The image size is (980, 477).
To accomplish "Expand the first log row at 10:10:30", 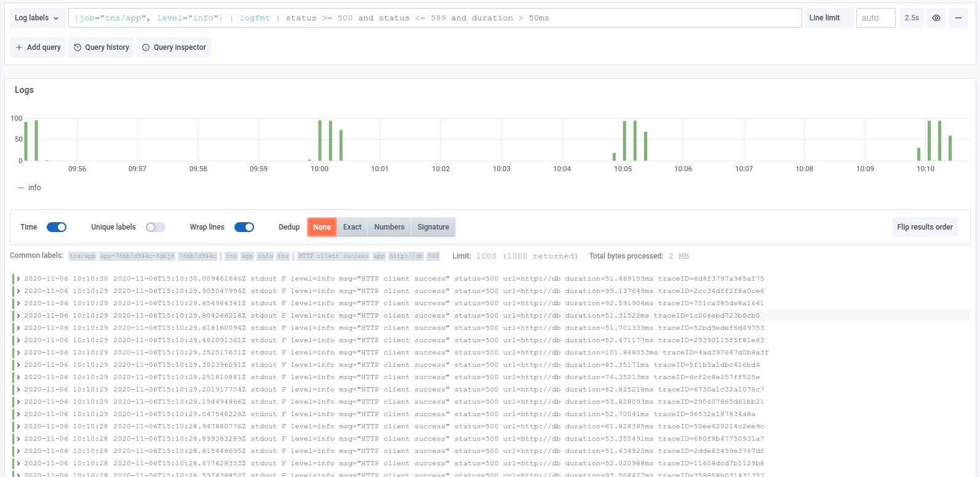I will click(x=18, y=279).
